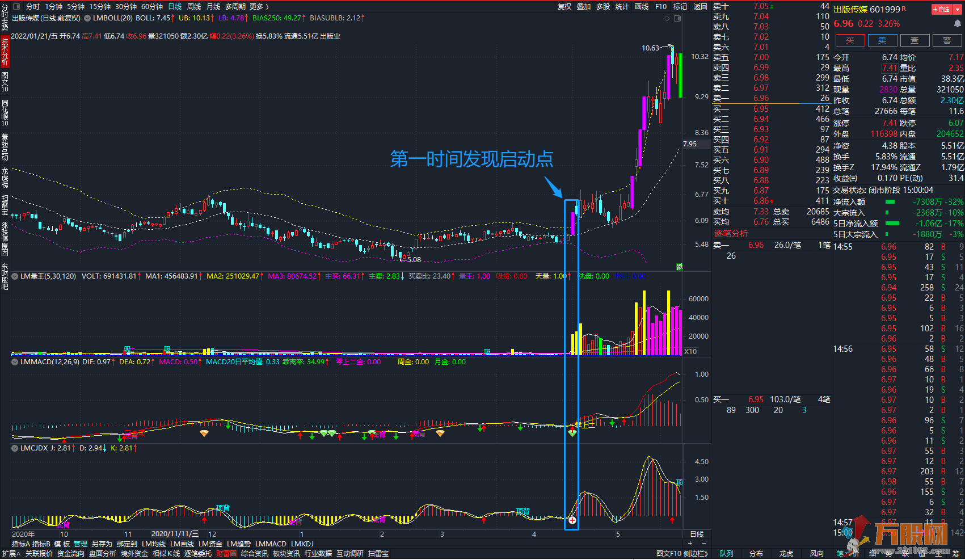
Task: Select the LMKDJ indicator tab
Action: [302, 544]
